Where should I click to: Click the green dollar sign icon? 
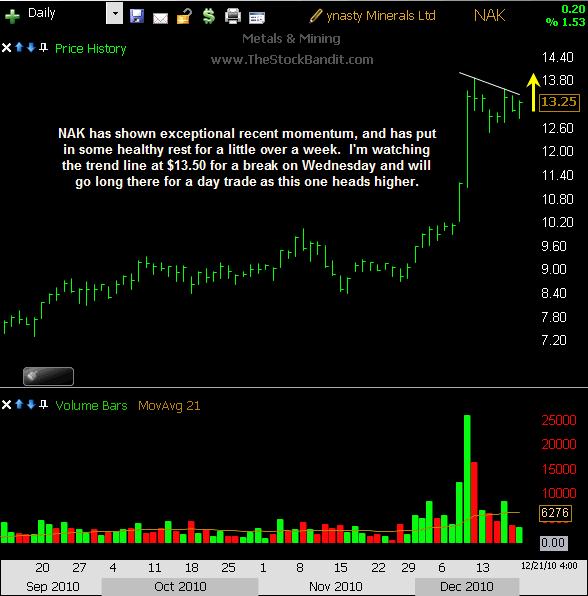209,16
